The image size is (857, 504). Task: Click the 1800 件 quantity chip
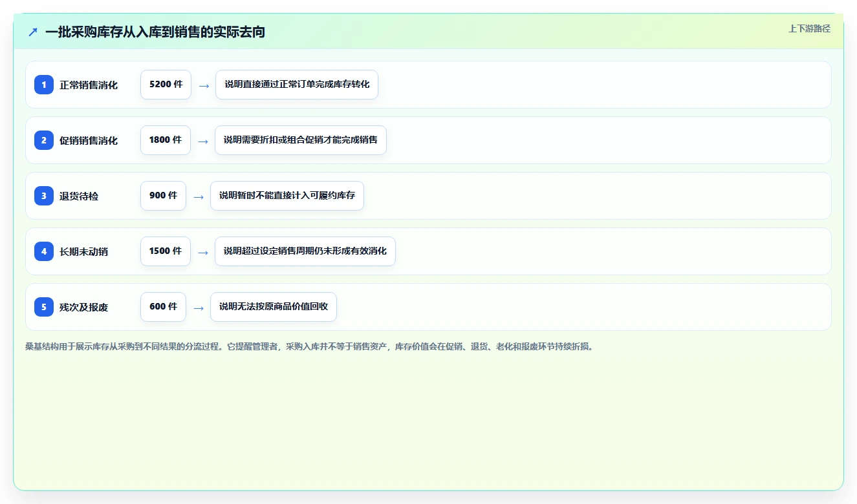[x=166, y=140]
